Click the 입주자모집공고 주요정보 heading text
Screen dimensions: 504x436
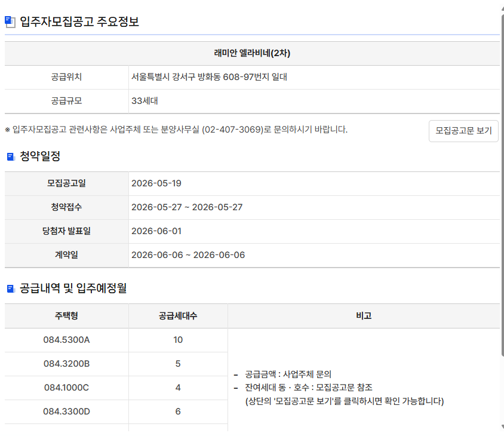pos(79,22)
